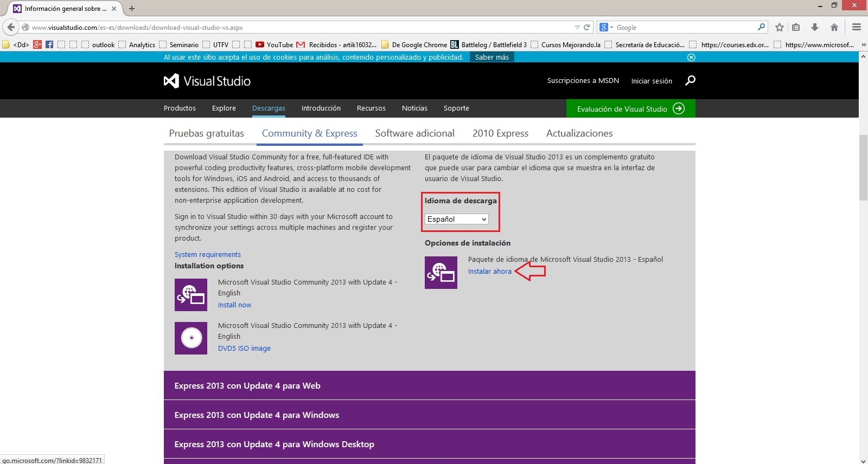Expand Express 2013 con Update 4 para Web
Viewport: 868px width, 464px height.
(x=430, y=385)
